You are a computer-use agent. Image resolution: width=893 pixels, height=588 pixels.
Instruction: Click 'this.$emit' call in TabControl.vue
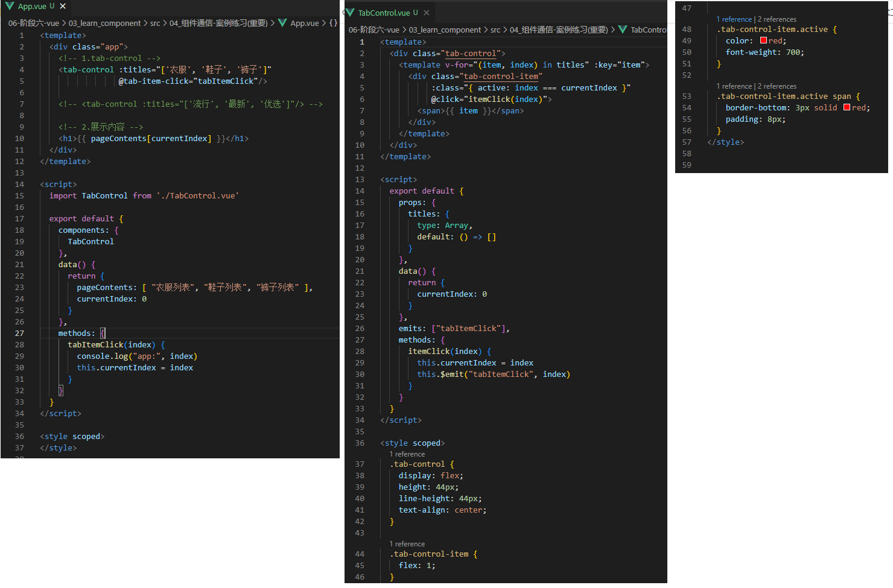click(440, 374)
